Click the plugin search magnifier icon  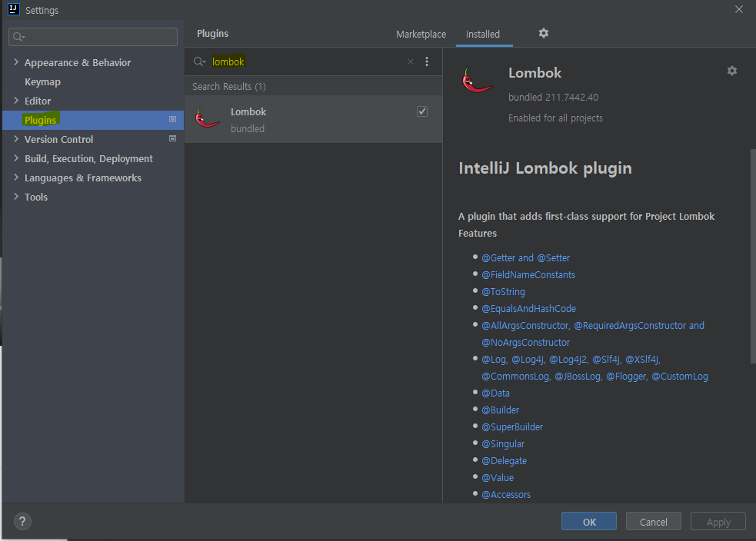click(199, 61)
